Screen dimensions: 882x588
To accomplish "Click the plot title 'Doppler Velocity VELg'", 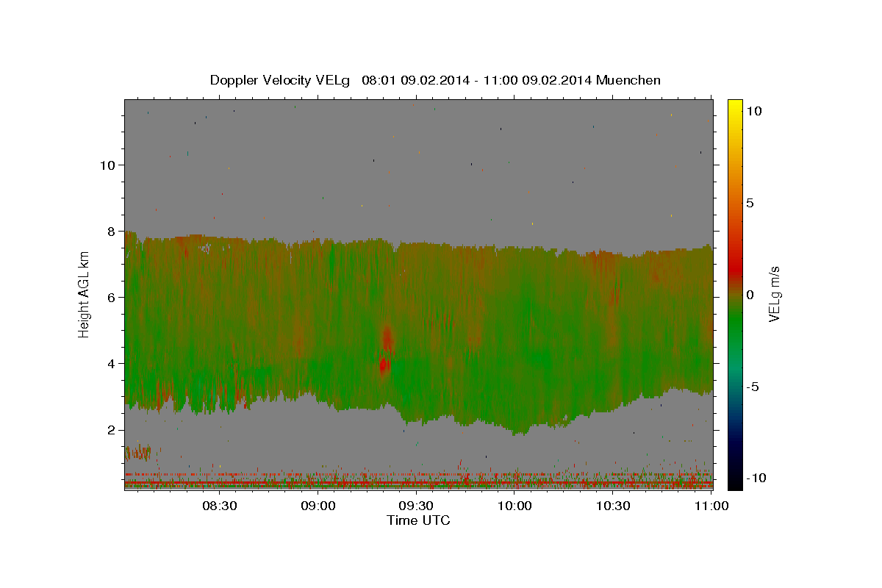I will [x=281, y=80].
